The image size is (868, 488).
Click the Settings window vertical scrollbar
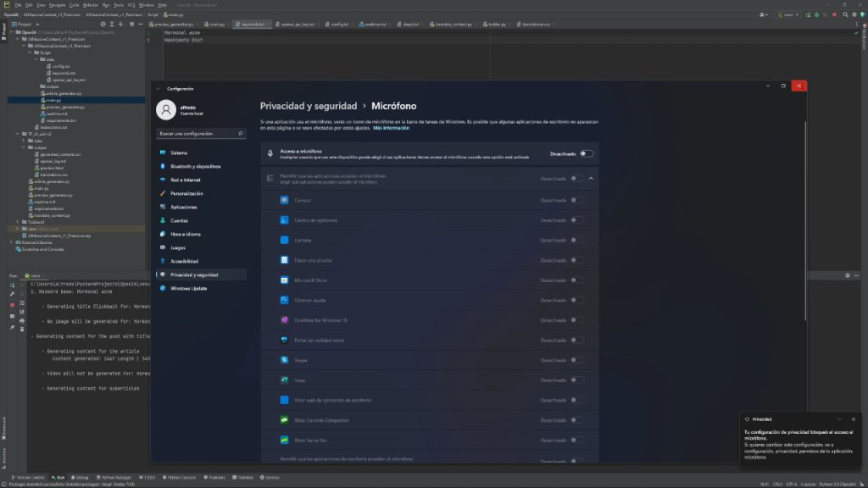[805, 221]
